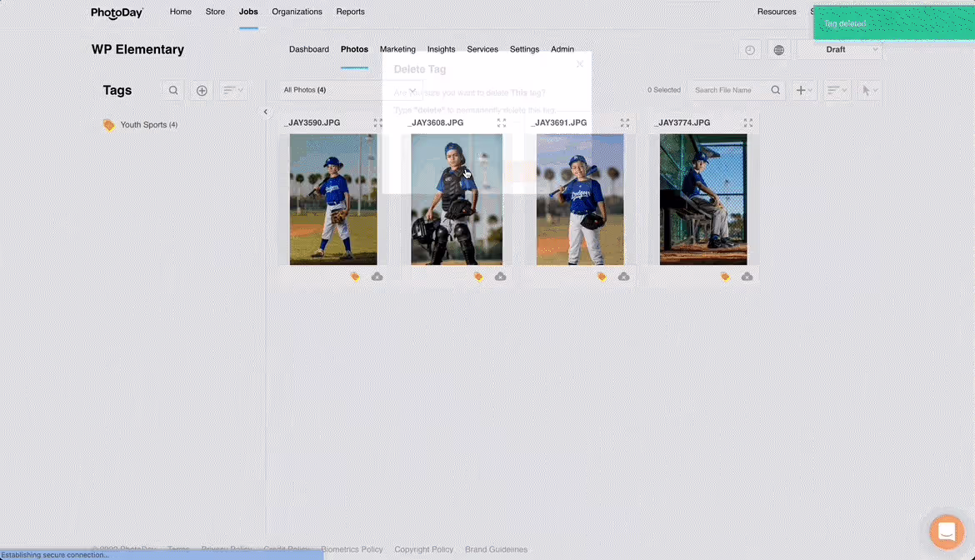
Task: Click tag icon under _JAY3590.JPG
Action: click(354, 277)
